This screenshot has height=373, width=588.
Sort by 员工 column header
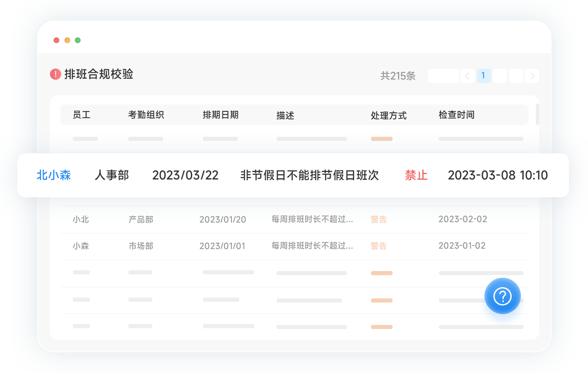[82, 115]
